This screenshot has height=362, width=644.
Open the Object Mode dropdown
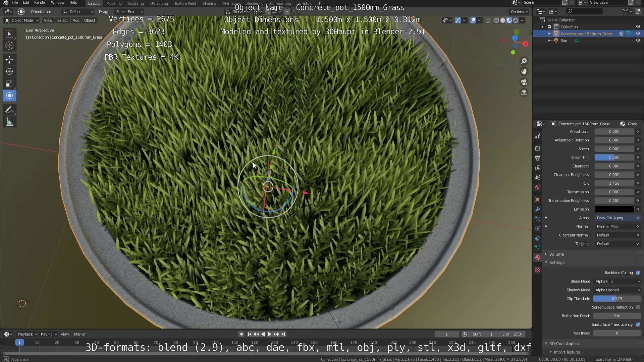click(x=21, y=20)
